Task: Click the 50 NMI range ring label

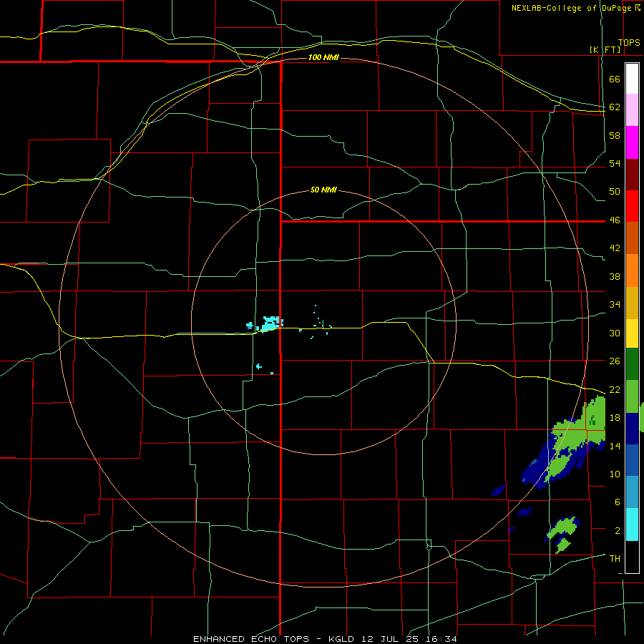Action: [x=323, y=190]
